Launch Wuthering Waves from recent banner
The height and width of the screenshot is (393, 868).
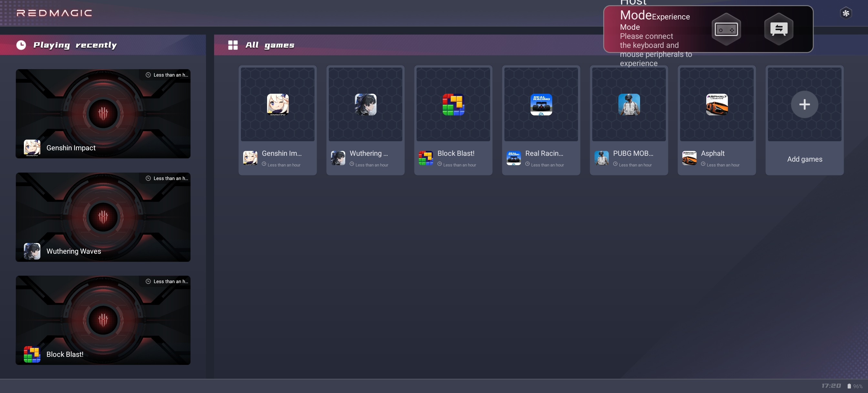[103, 217]
